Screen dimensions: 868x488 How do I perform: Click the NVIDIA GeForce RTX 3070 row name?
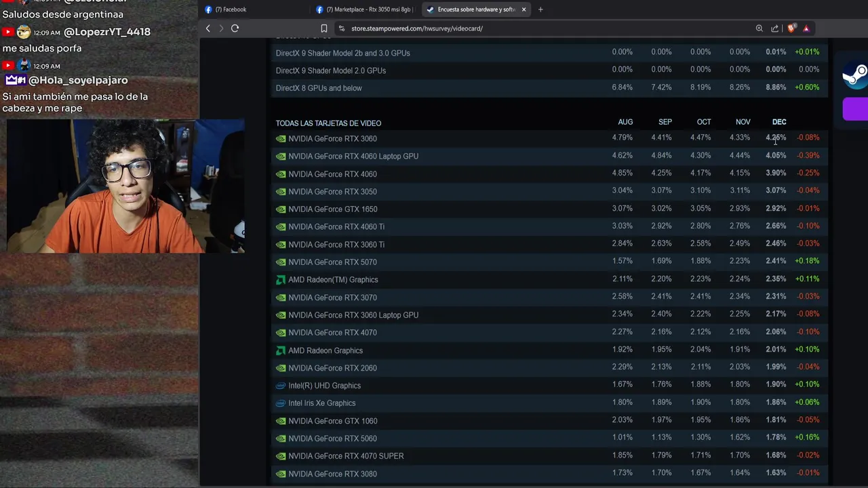[x=332, y=298]
